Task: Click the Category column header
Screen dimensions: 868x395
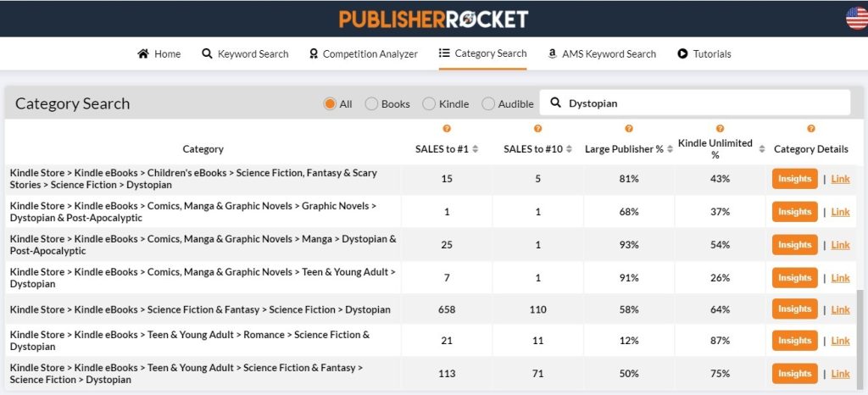Action: (x=203, y=149)
